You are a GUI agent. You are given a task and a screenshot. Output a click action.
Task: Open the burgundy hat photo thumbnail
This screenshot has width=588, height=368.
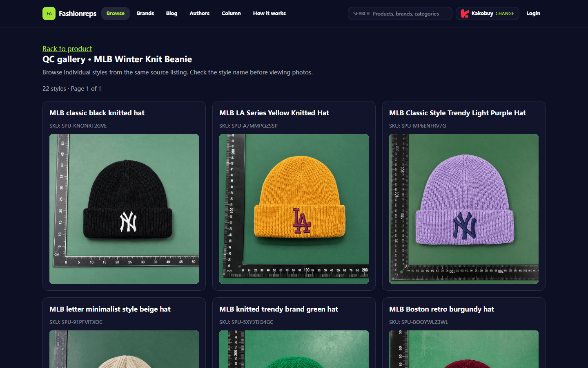tap(464, 349)
